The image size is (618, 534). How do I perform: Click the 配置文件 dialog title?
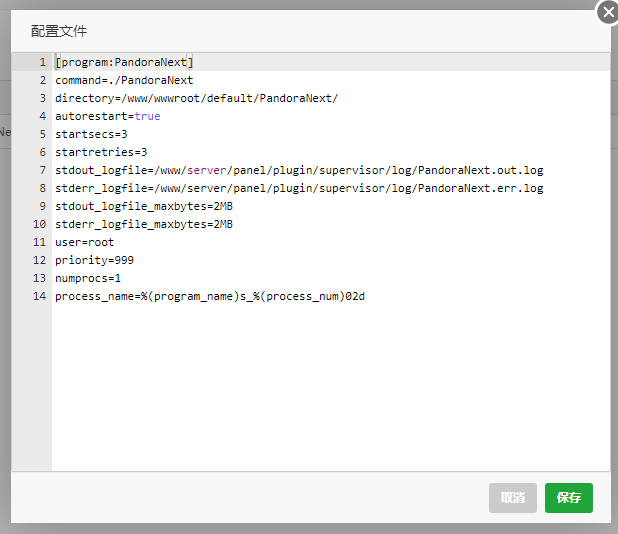click(x=59, y=31)
